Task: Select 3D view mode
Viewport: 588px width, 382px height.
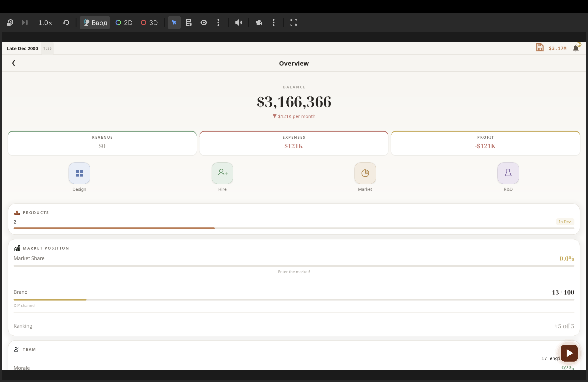Action: tap(149, 23)
